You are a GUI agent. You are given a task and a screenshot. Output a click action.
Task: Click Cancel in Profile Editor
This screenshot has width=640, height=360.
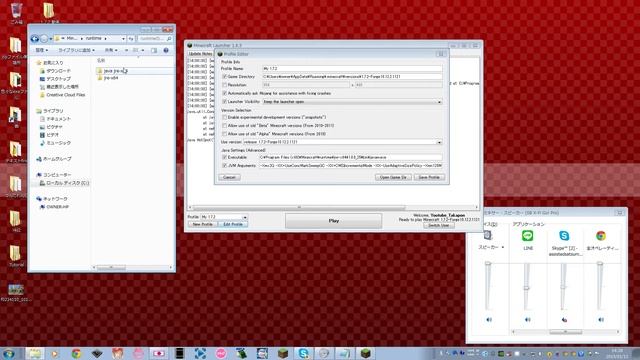click(x=229, y=177)
